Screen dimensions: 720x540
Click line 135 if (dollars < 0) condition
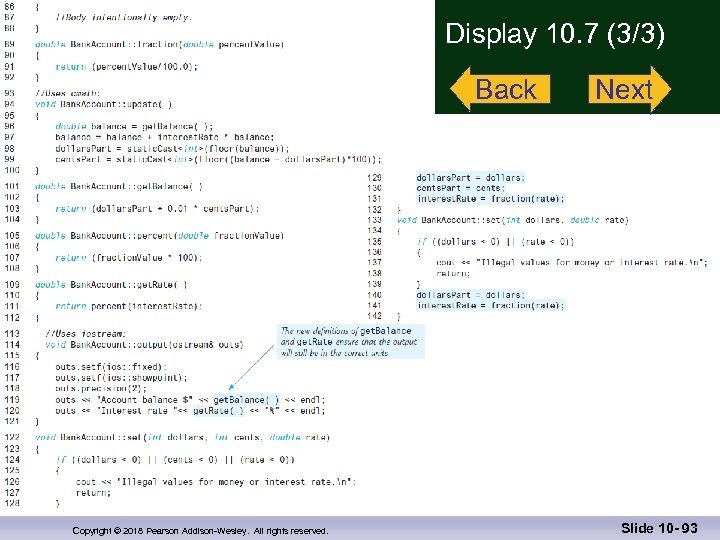(495, 242)
